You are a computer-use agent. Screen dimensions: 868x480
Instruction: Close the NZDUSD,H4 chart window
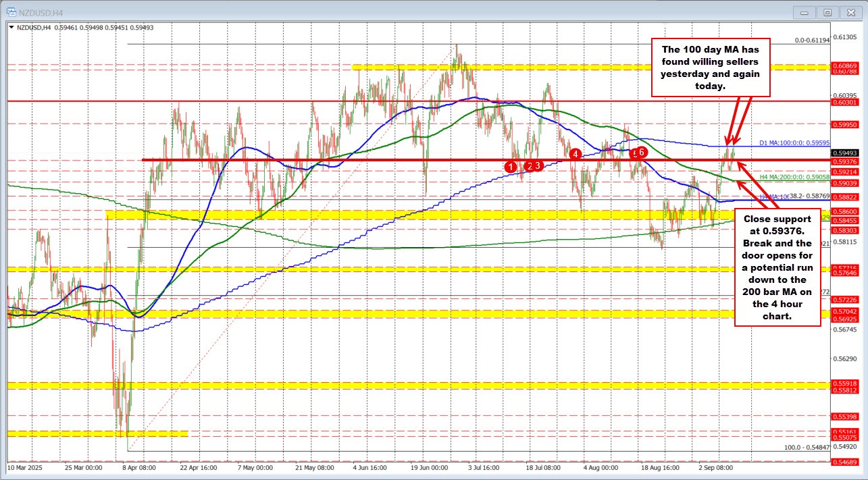click(850, 12)
